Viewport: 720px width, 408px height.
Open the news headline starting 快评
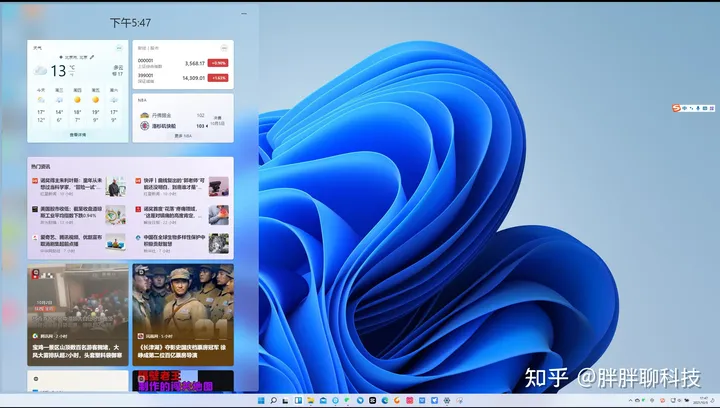[174, 184]
